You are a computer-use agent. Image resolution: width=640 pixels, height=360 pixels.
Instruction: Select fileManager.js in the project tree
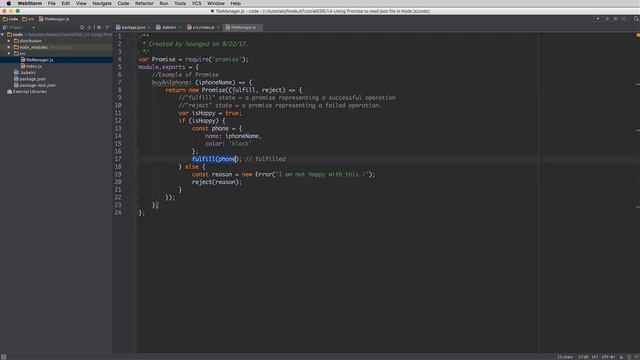37,60
